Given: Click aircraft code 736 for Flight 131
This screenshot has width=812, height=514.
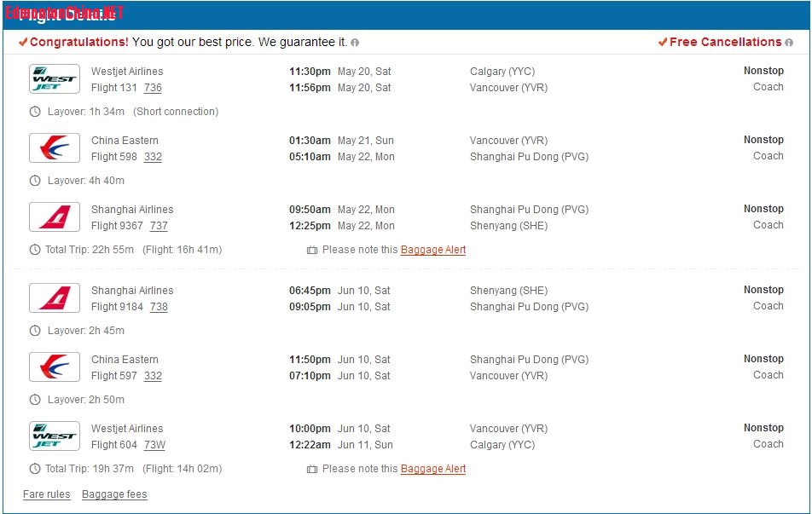Looking at the screenshot, I should 153,88.
